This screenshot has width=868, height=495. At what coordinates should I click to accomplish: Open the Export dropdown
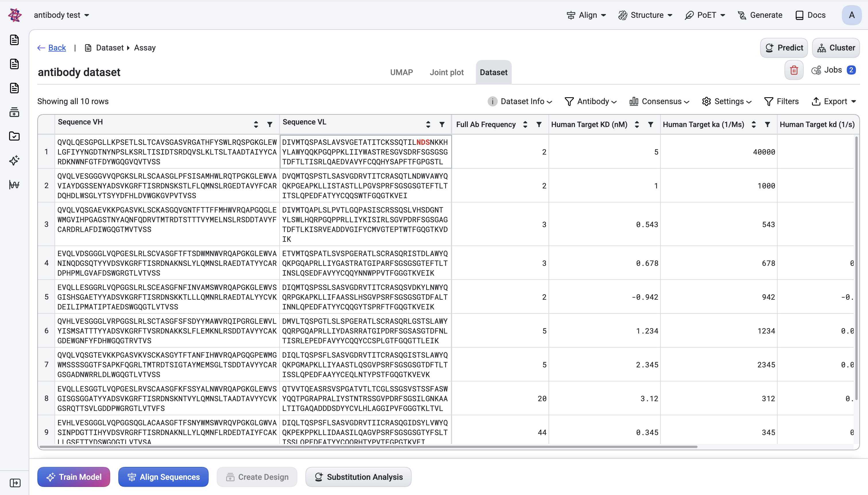tap(834, 101)
